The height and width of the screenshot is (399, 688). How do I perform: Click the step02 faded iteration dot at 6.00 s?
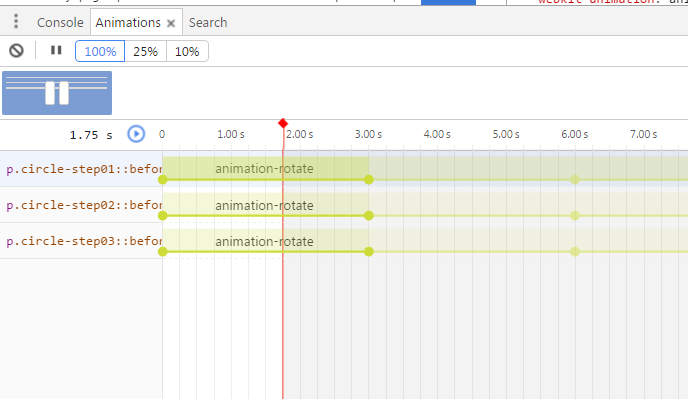[x=575, y=216]
